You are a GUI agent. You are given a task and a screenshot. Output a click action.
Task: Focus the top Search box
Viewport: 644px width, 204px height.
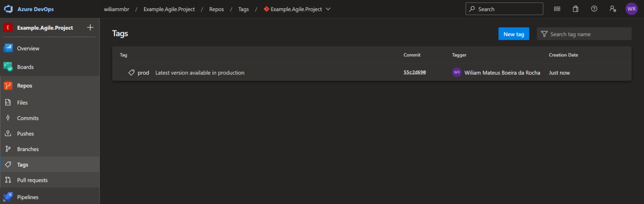coord(504,9)
